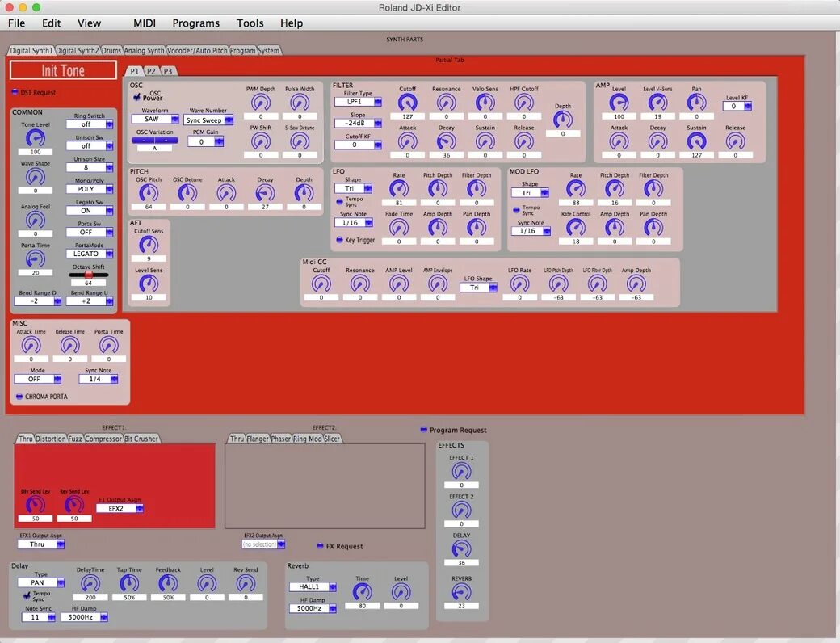Screen dimensions: 840x643
Task: Toggle LFO Tempo Sync
Action: (340, 202)
